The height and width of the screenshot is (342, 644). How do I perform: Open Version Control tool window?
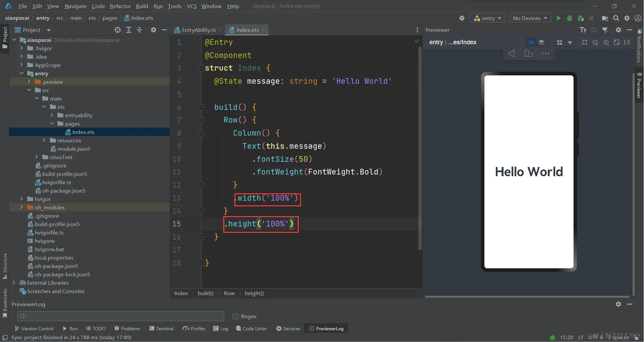tap(34, 329)
